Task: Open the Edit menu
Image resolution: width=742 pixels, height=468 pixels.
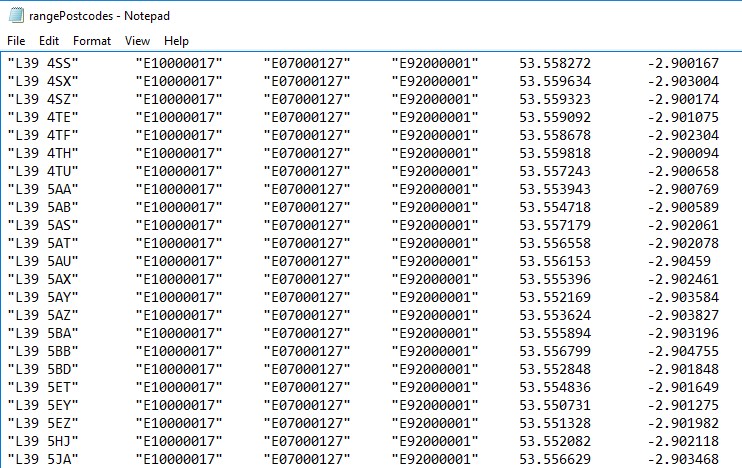Action: tap(49, 41)
